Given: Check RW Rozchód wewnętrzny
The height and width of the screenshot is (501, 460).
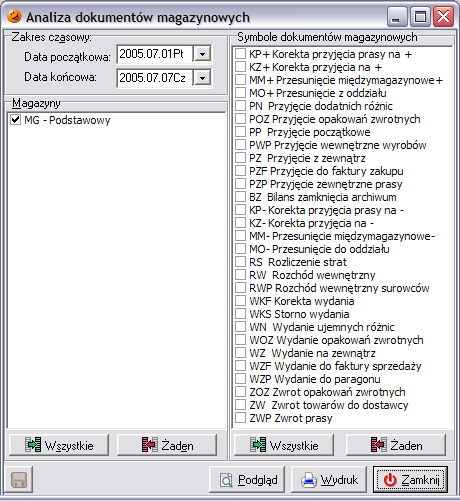Looking at the screenshot, I should [240, 275].
